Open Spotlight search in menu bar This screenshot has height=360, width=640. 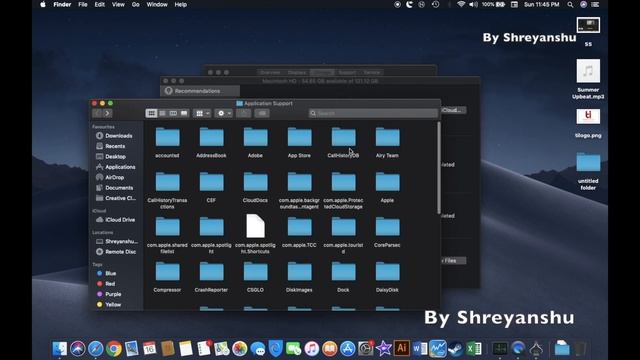[570, 4]
